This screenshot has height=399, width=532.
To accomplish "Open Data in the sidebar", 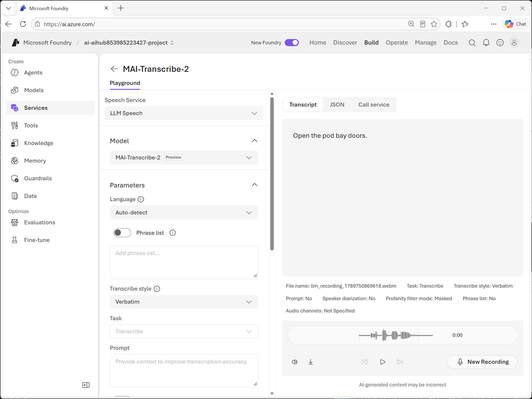I will (x=50, y=196).
